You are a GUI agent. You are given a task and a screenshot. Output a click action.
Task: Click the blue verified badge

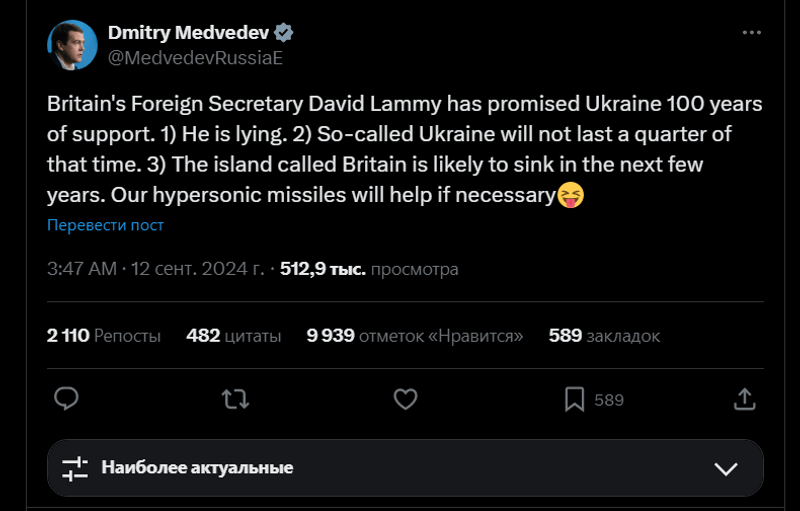(284, 33)
